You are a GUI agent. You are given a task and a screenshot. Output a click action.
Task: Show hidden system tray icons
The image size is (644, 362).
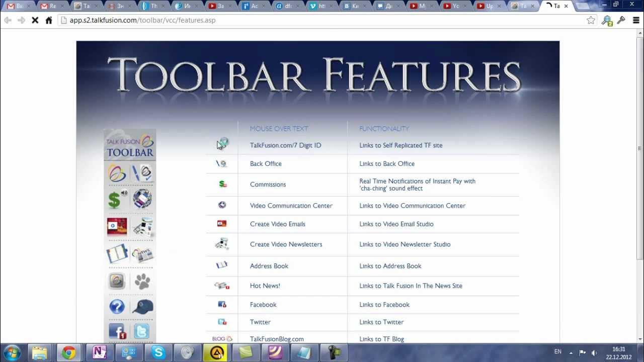571,352
